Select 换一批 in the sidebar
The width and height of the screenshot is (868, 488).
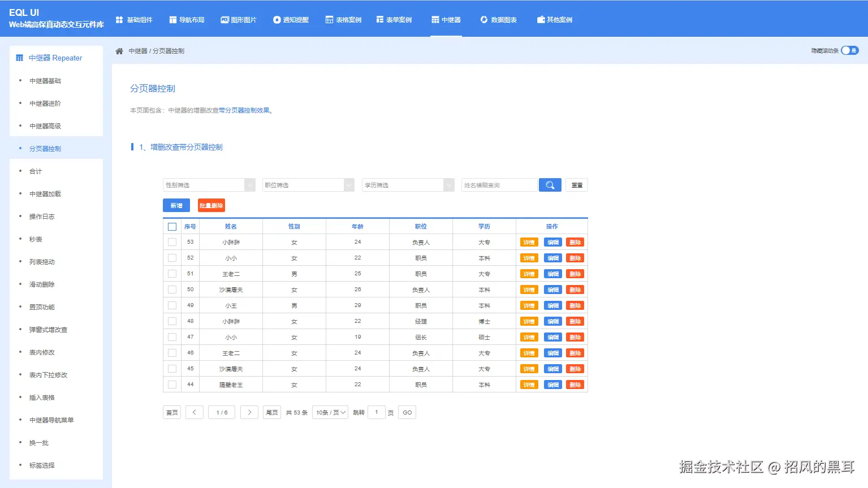[56, 443]
